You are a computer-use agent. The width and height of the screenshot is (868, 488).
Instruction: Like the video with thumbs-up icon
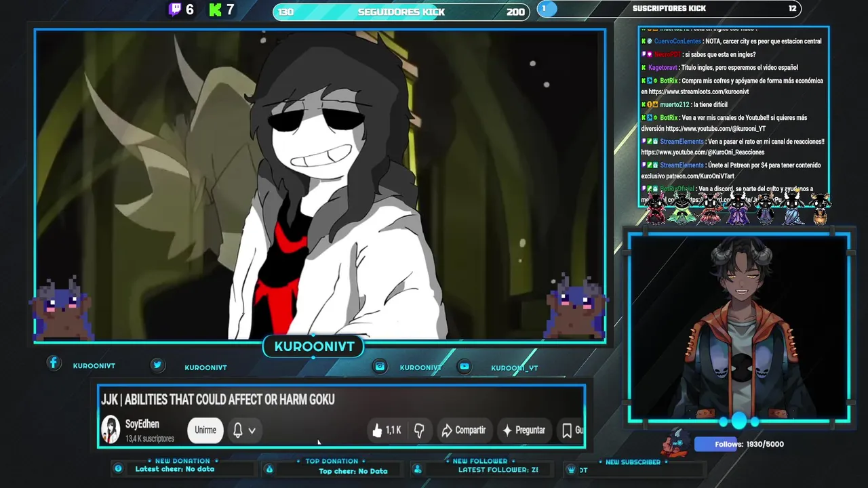tap(378, 430)
